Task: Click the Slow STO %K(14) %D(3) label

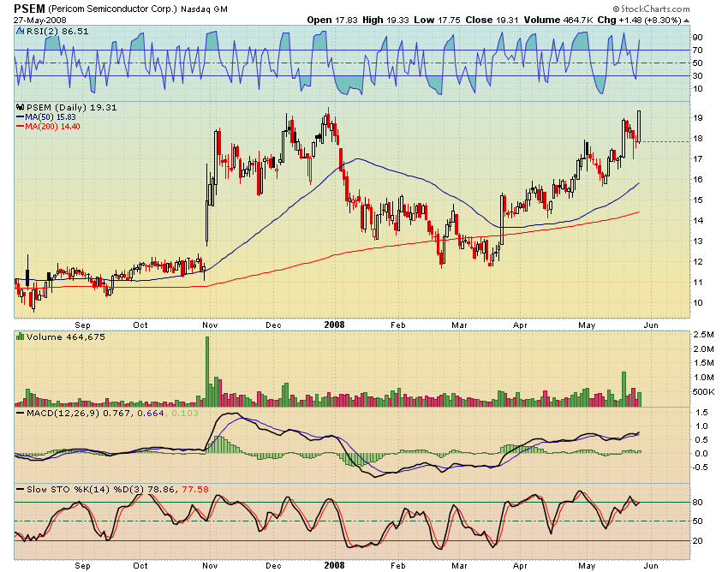Action: coord(86,489)
